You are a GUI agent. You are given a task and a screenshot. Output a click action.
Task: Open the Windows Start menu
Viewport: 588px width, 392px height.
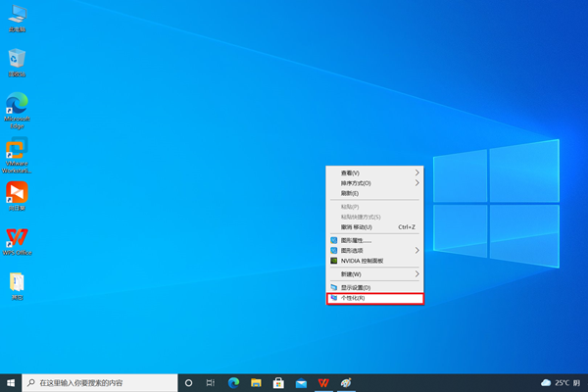pos(11,383)
